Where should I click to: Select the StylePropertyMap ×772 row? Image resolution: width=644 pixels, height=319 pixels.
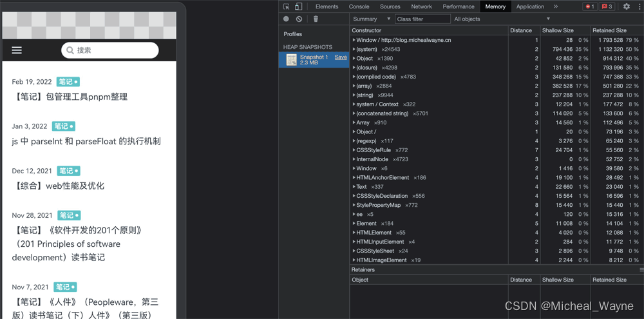[x=497, y=205]
